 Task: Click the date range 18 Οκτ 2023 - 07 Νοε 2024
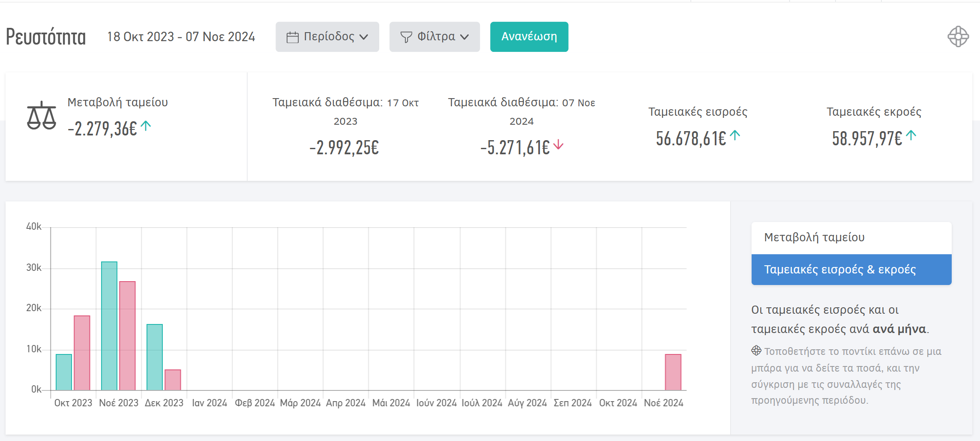(181, 37)
